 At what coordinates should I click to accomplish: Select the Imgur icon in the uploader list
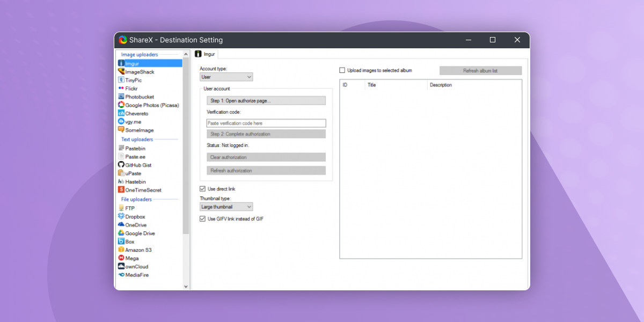[121, 63]
